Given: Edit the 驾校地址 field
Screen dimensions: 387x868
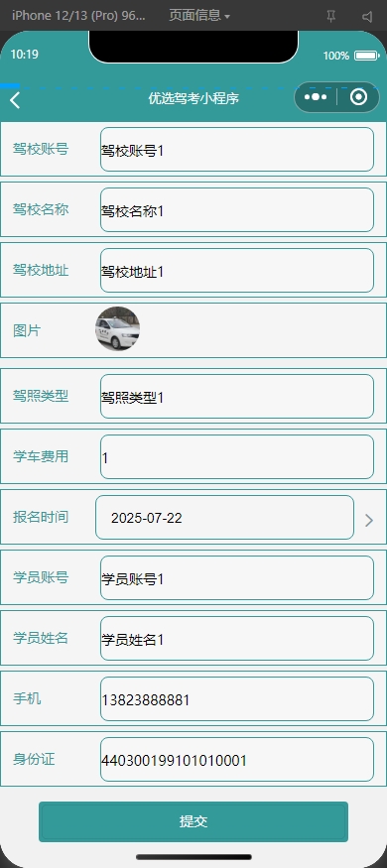Looking at the screenshot, I should point(237,270).
